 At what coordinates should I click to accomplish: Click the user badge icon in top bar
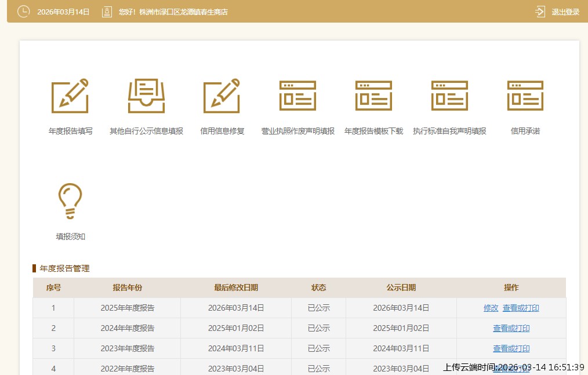[x=107, y=11]
